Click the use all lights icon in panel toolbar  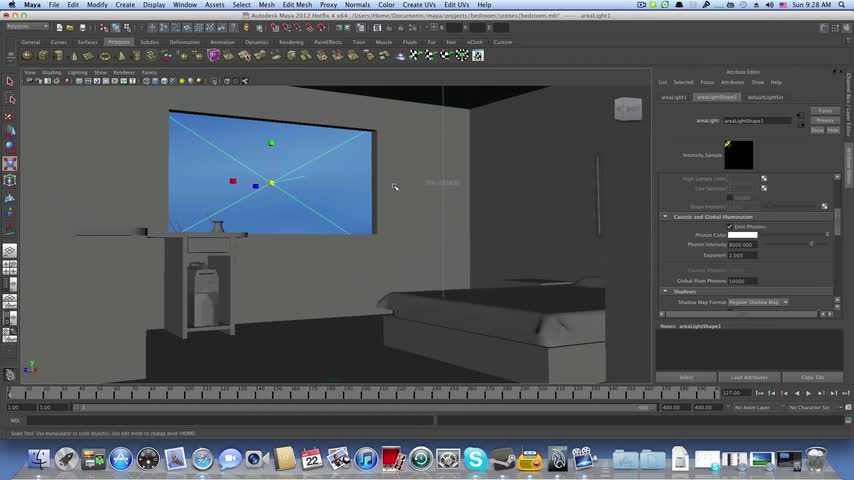coord(182,81)
